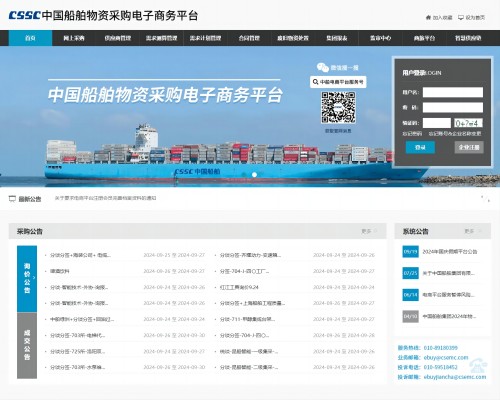The height and width of the screenshot is (400, 500).
Task: Click the 加入收藏 link
Action: [x=442, y=18]
